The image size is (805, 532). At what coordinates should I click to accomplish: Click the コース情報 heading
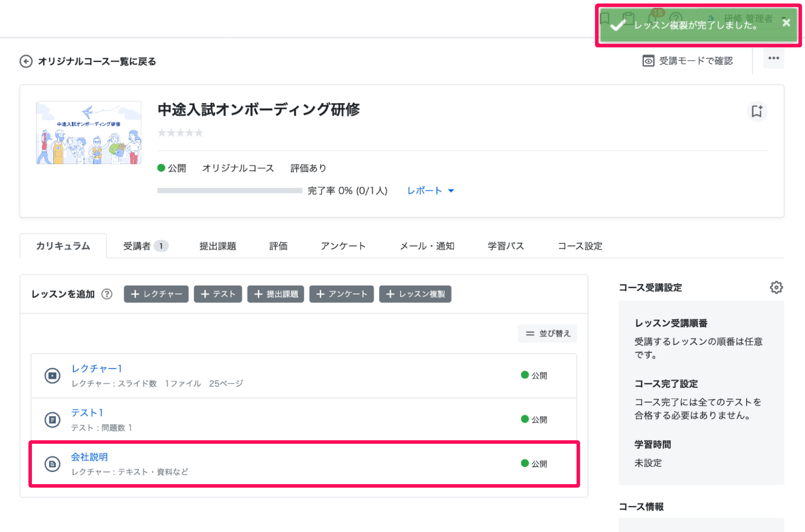coord(641,507)
